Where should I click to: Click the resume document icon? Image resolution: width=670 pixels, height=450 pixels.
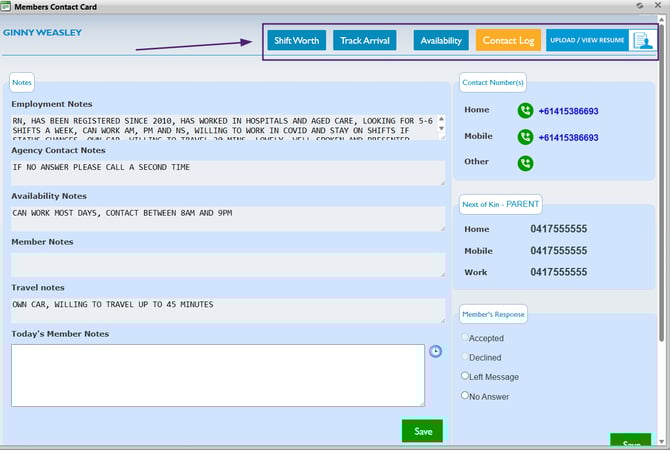tap(641, 41)
